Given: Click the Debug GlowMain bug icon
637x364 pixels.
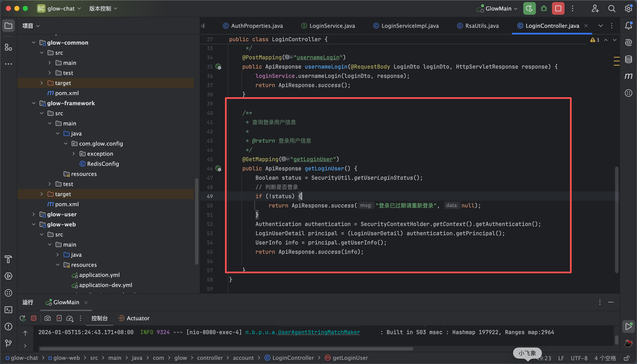Looking at the screenshot, I should pyautogui.click(x=544, y=8).
